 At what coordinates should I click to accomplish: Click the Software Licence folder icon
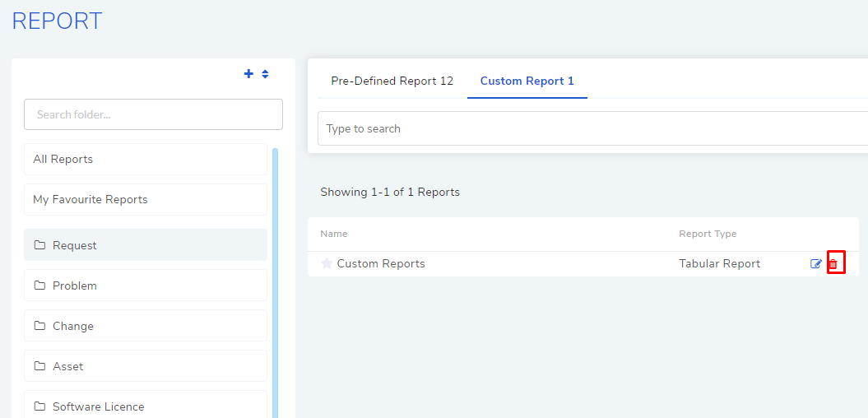tap(39, 406)
